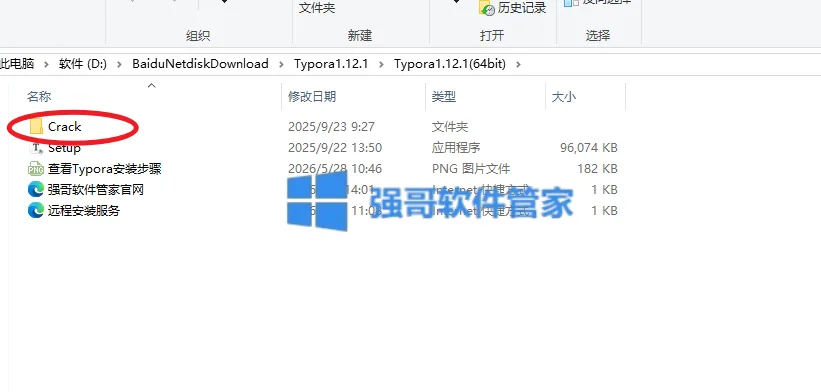The height and width of the screenshot is (392, 821).
Task: Click the 应用程序 type cell
Action: click(x=456, y=148)
